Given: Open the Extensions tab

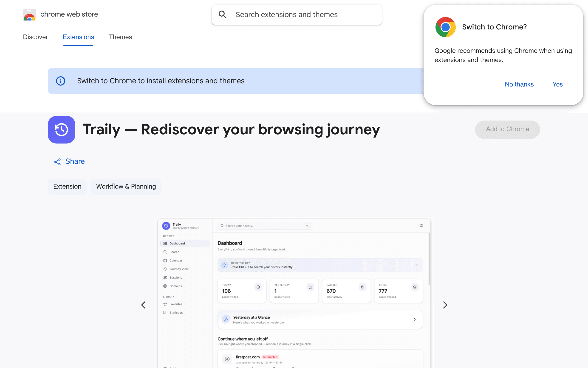Looking at the screenshot, I should pos(78,37).
